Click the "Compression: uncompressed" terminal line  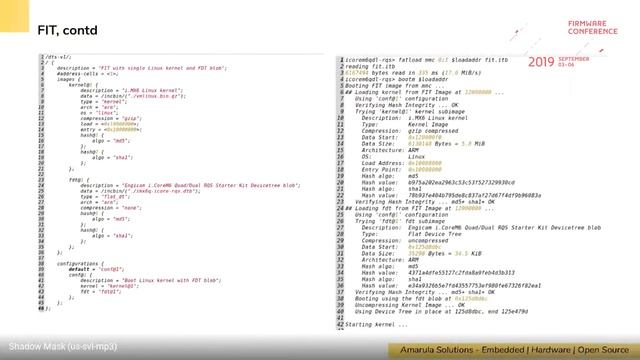[405, 240]
